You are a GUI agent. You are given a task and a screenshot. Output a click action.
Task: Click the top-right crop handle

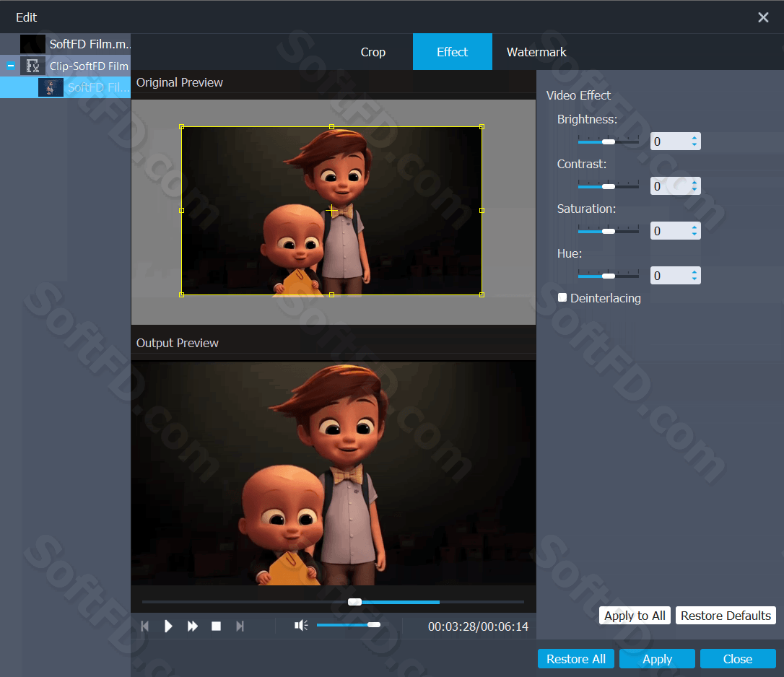tap(482, 127)
